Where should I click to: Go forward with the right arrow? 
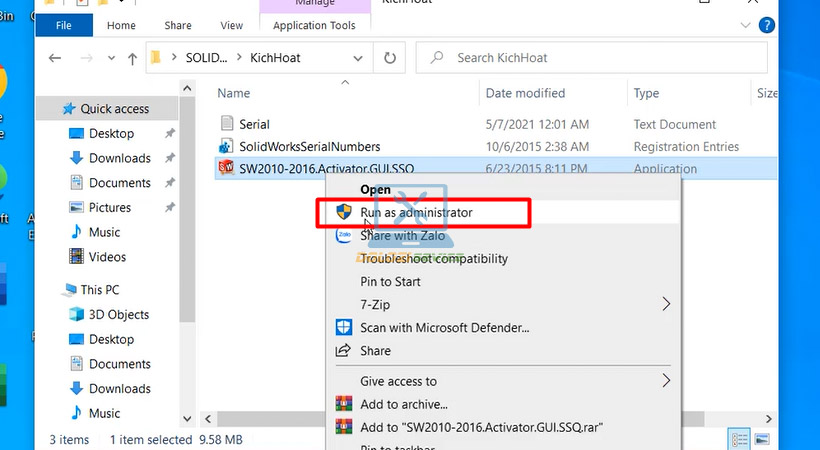[86, 58]
